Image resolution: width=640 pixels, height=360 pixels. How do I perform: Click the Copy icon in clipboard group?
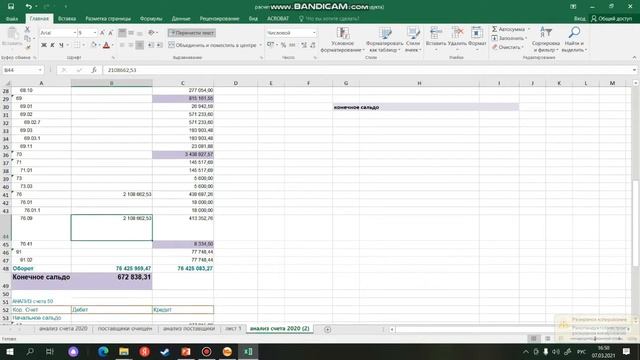click(x=27, y=38)
